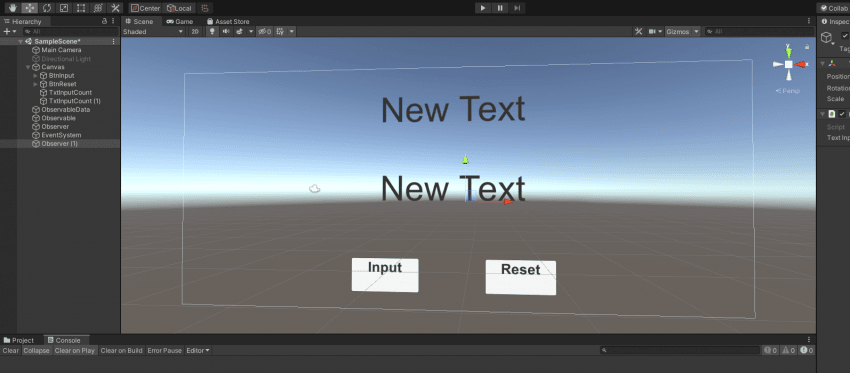Screen dimensions: 850x373
Task: Clear the console log
Action: point(11,351)
